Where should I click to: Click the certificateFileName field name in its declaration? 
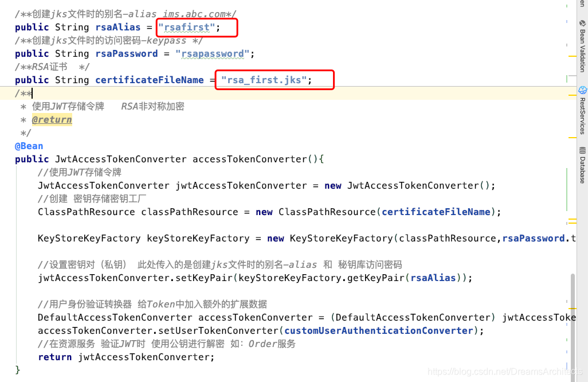pyautogui.click(x=150, y=80)
